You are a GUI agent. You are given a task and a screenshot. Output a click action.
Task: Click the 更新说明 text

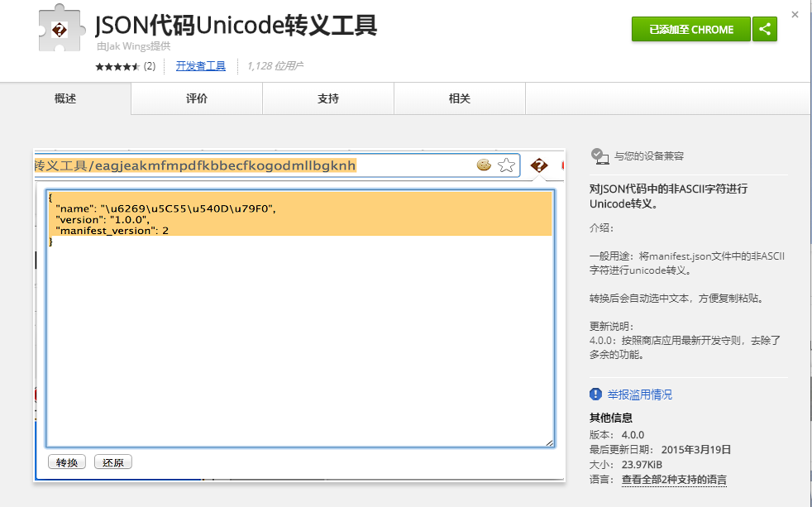click(611, 326)
